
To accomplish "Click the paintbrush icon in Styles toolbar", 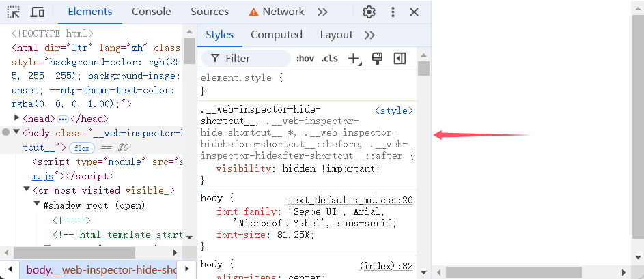I will (x=376, y=59).
